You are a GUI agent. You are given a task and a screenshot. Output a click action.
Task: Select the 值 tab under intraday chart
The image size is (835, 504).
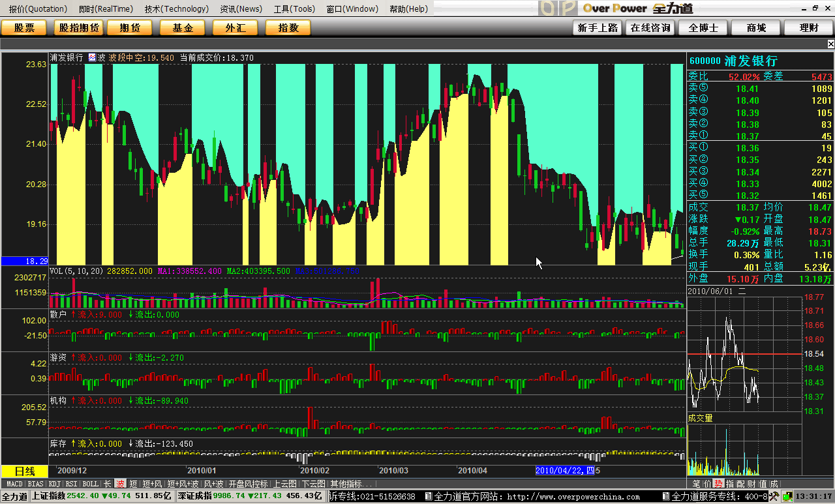763,483
